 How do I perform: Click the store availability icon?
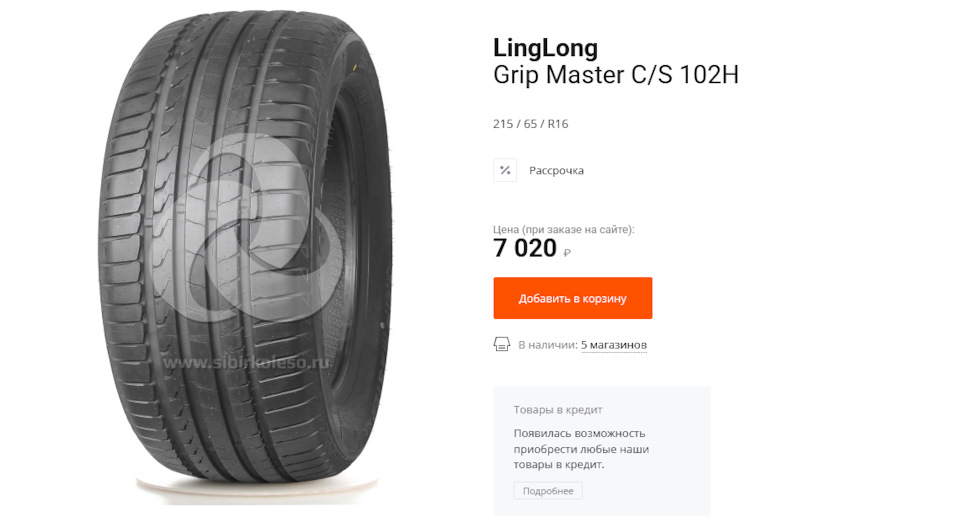(x=501, y=345)
